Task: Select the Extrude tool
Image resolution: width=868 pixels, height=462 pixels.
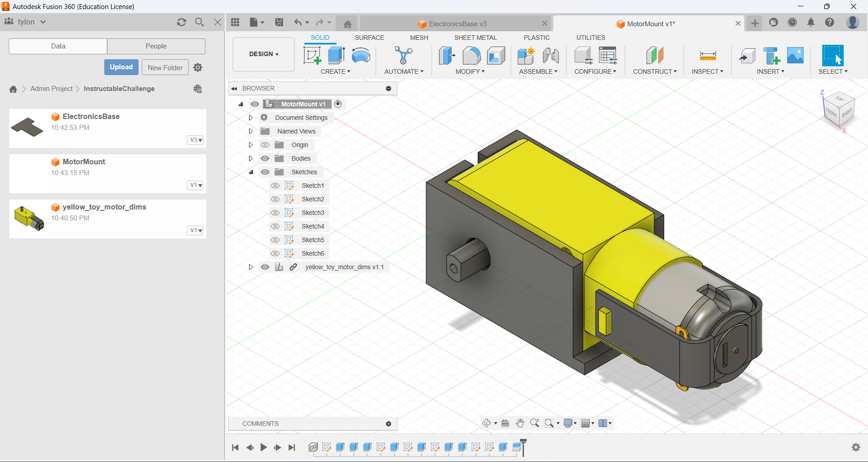Action: (336, 55)
